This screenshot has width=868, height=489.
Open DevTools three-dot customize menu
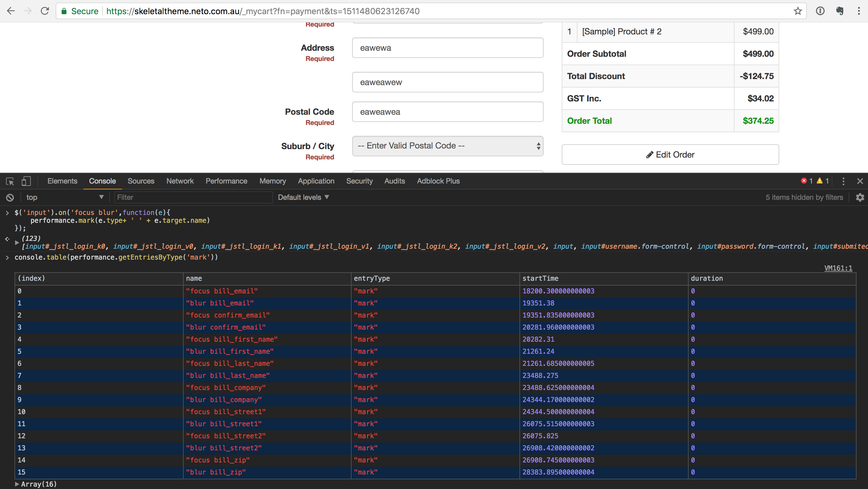[844, 181]
